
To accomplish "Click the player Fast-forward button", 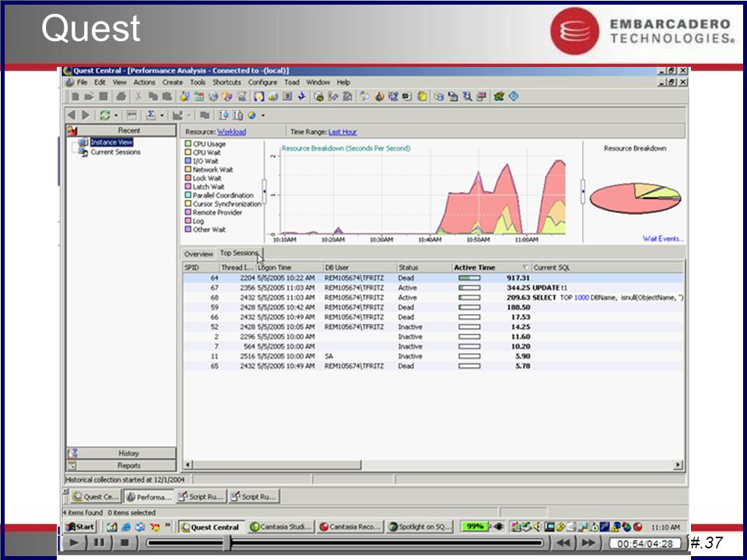I will [589, 542].
